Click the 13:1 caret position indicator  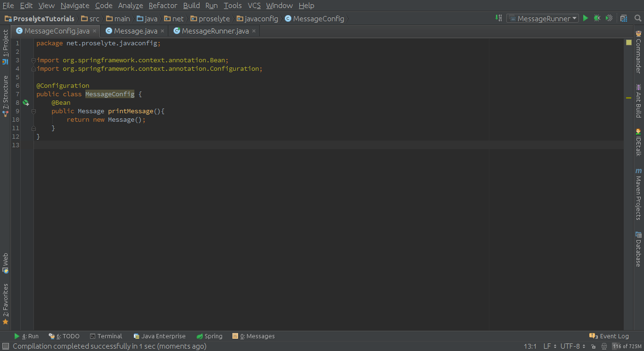pos(530,346)
